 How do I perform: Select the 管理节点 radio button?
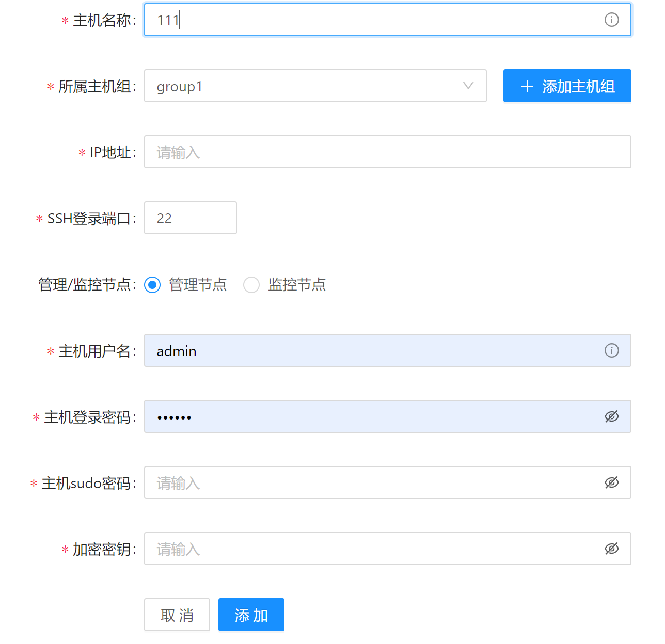click(152, 285)
